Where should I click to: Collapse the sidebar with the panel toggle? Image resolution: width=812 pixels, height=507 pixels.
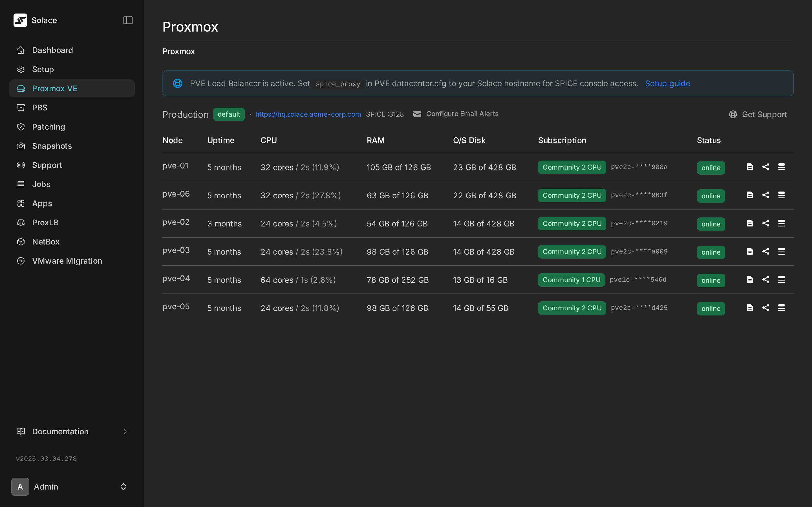point(128,20)
